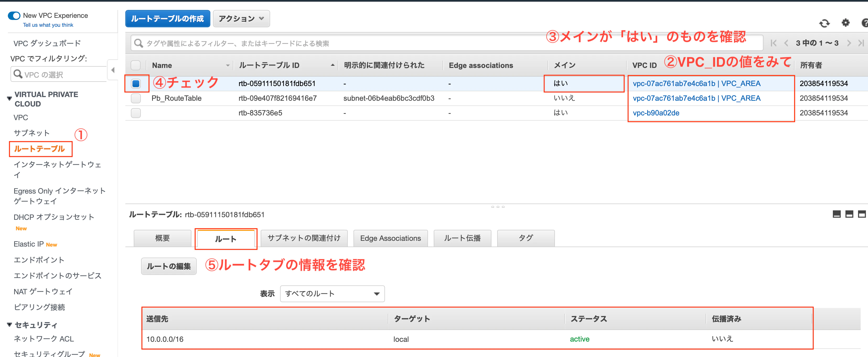Check the rtb-835736e5 row checkbox
Viewport: 868px width, 357px height.
coord(136,113)
